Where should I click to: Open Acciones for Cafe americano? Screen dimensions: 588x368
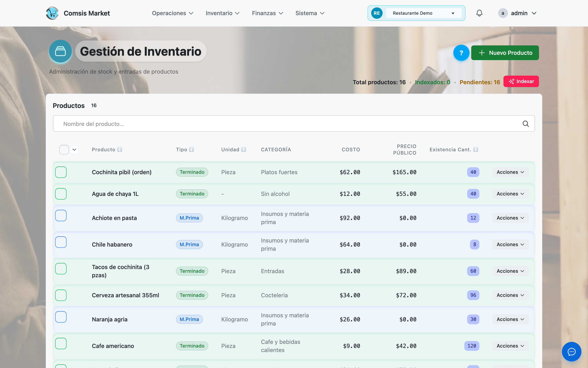(x=510, y=346)
